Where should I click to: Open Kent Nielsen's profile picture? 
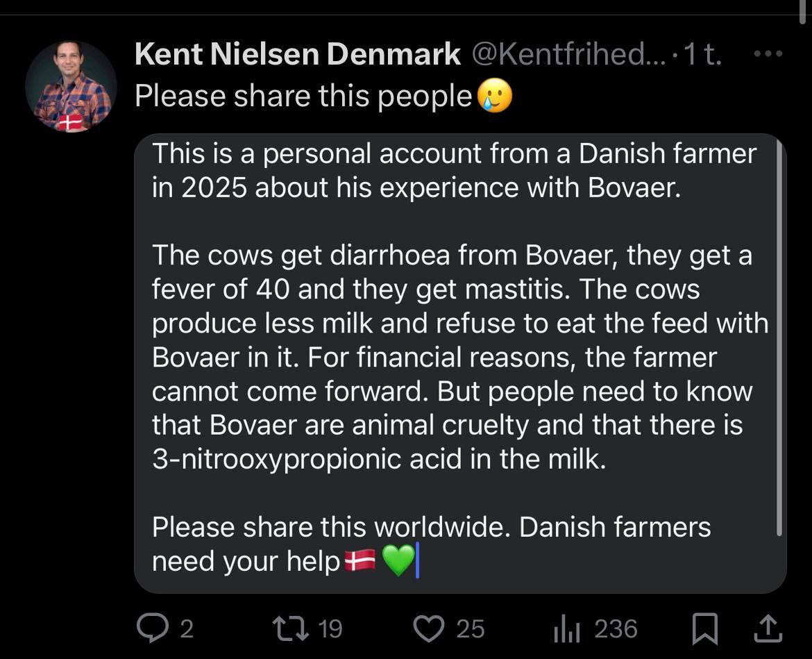(x=70, y=85)
